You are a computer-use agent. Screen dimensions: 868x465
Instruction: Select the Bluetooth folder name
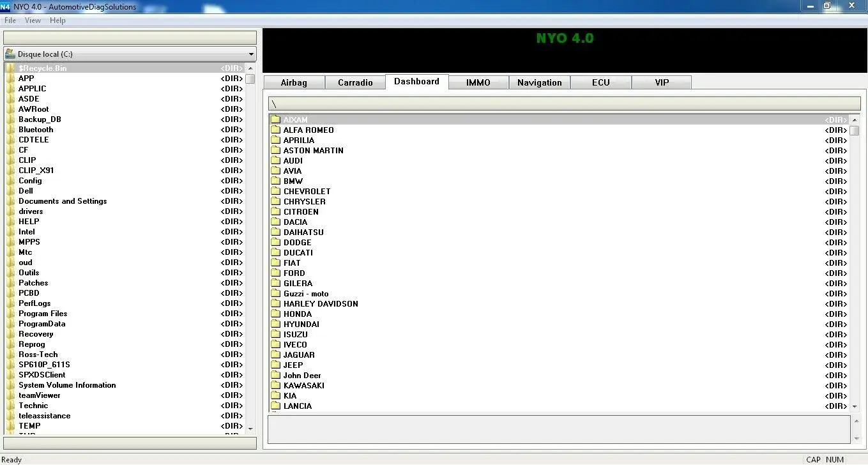click(x=36, y=130)
